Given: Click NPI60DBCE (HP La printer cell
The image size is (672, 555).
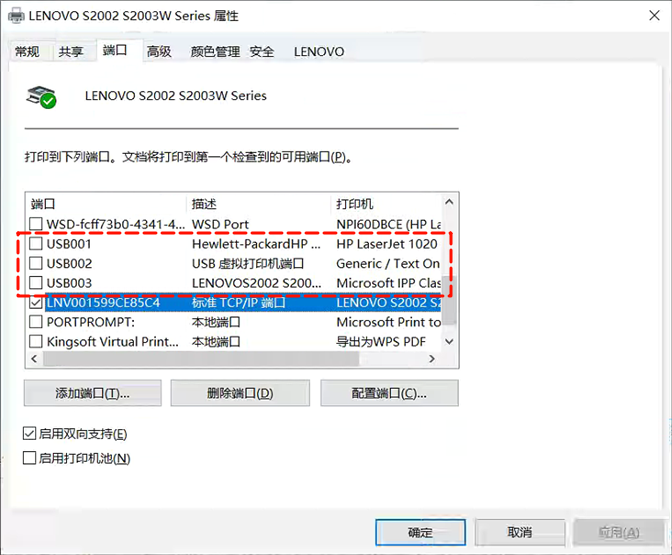Looking at the screenshot, I should point(389,224).
